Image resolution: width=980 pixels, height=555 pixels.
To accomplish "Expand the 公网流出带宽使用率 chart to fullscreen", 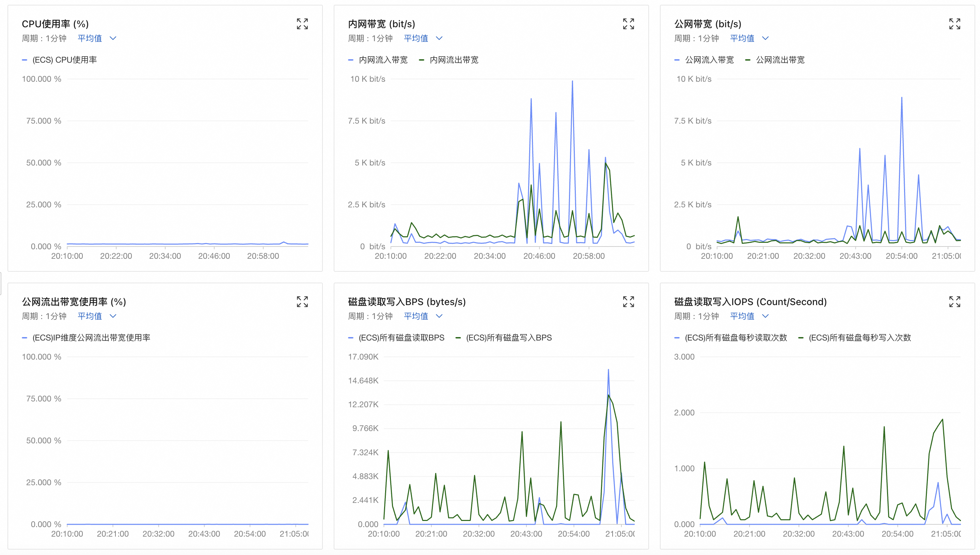I will tap(302, 302).
